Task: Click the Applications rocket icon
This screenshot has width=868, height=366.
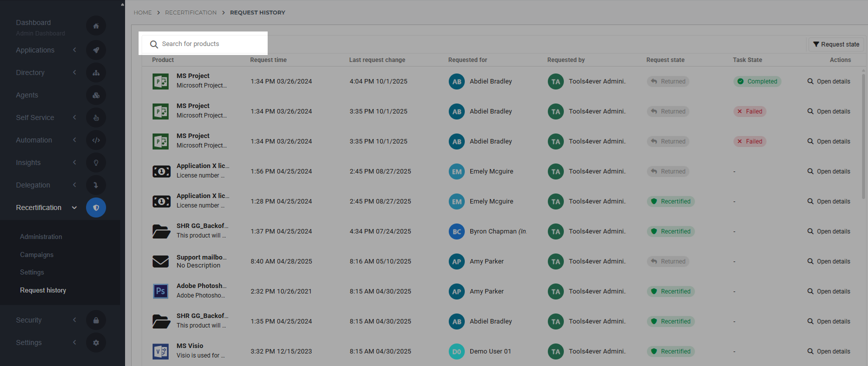Action: pyautogui.click(x=96, y=50)
